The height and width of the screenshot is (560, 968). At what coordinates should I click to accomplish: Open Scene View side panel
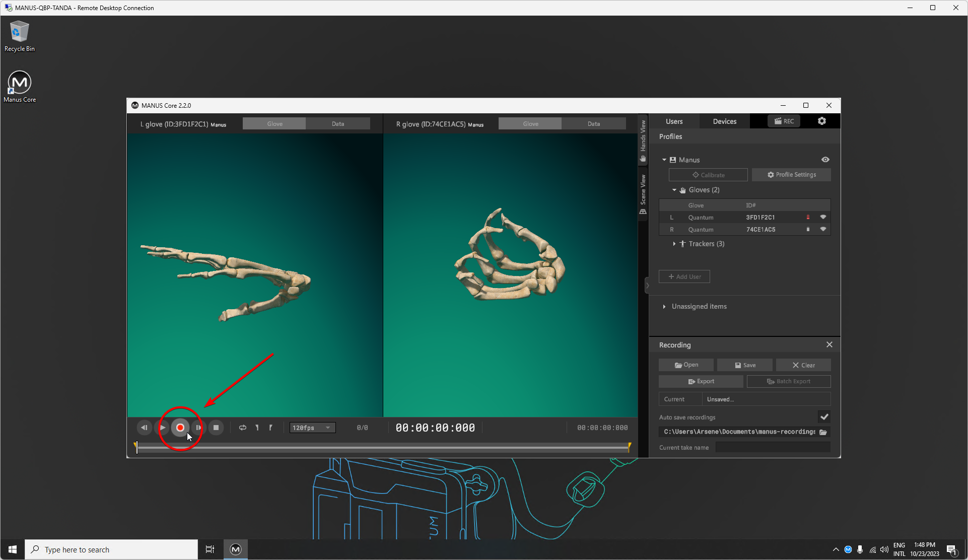[x=643, y=194]
